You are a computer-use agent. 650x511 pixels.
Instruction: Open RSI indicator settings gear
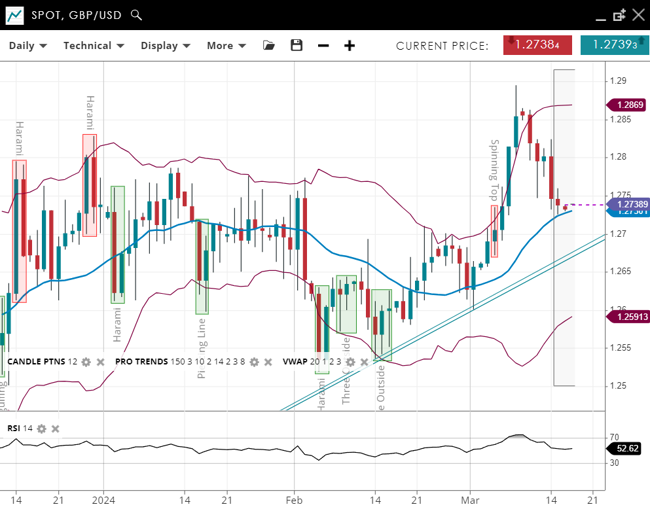[42, 428]
